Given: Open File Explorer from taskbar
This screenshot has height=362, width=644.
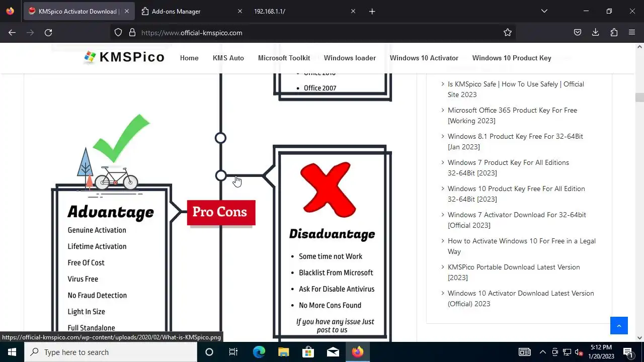Looking at the screenshot, I should pos(283,352).
